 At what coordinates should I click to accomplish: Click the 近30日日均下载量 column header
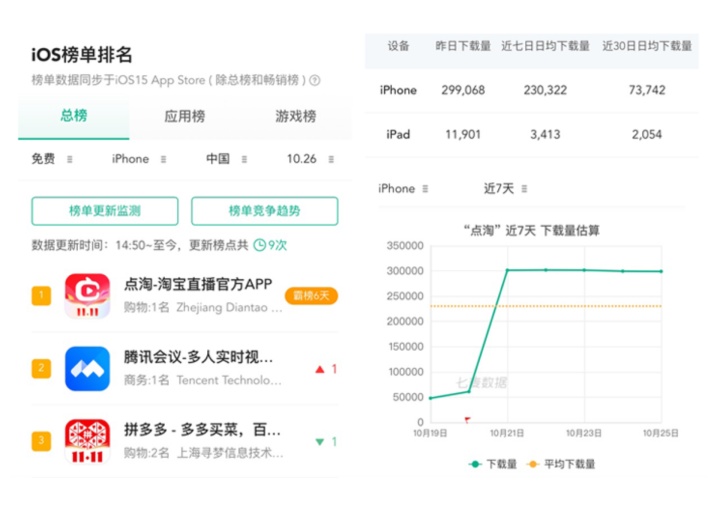click(x=647, y=46)
